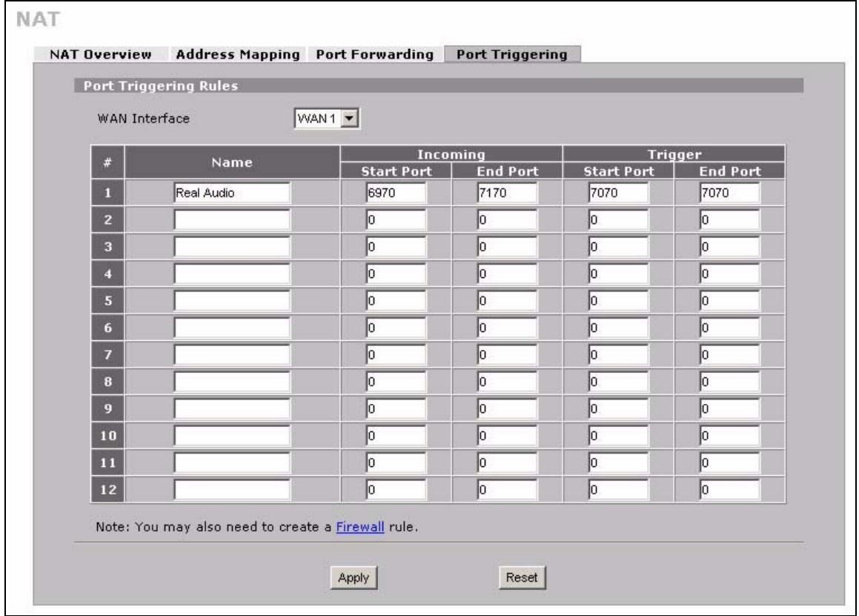
Task: Click the Name field in rule 9
Action: point(232,408)
